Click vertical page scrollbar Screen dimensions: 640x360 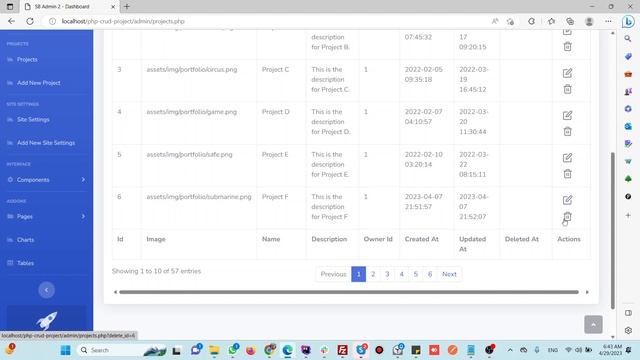coord(613,231)
